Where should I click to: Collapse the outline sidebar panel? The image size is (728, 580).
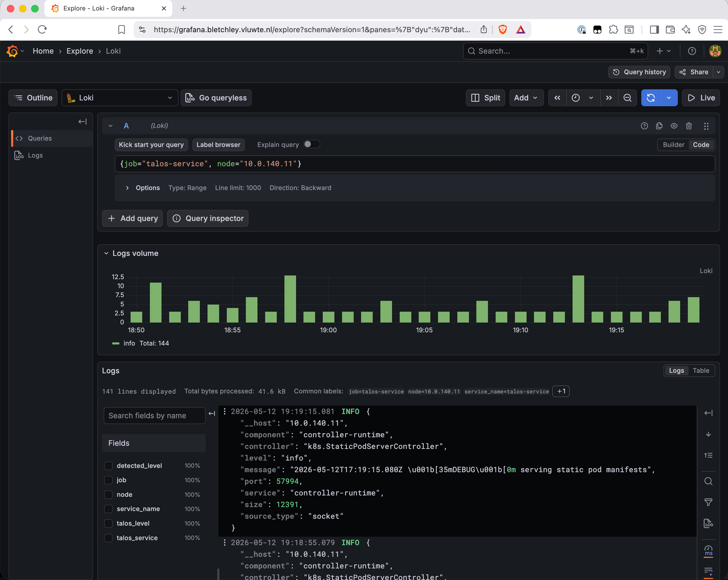[x=82, y=122]
